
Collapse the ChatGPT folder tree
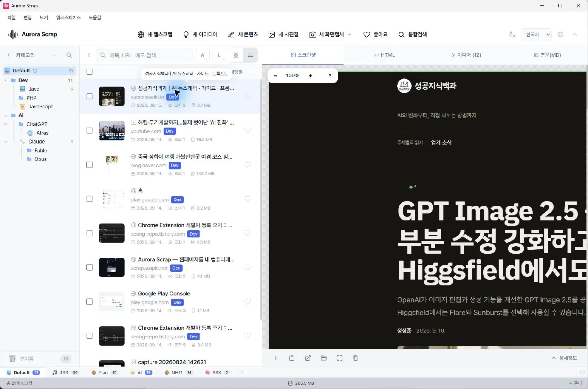5,124
